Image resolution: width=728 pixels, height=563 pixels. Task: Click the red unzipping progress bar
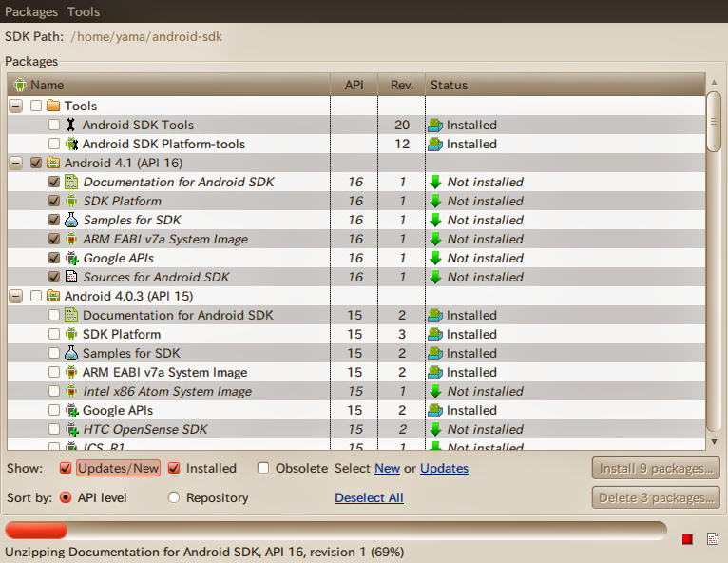36,531
